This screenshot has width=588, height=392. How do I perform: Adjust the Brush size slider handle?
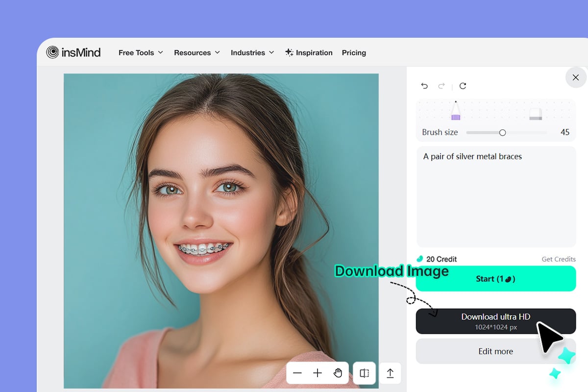[502, 132]
